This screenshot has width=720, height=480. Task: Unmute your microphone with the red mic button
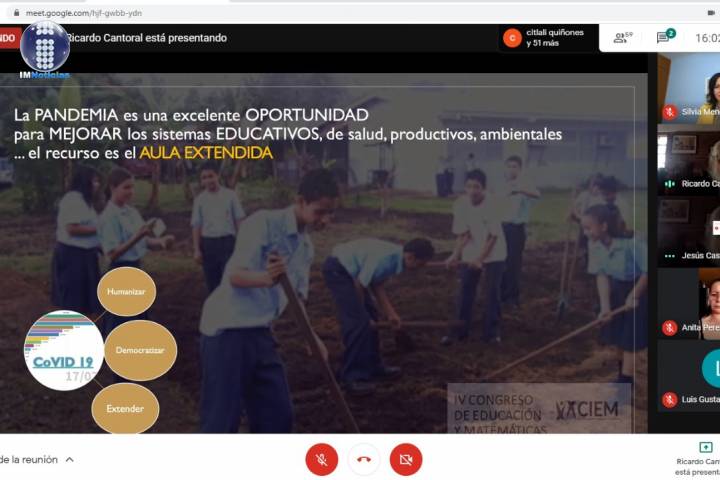click(x=321, y=459)
